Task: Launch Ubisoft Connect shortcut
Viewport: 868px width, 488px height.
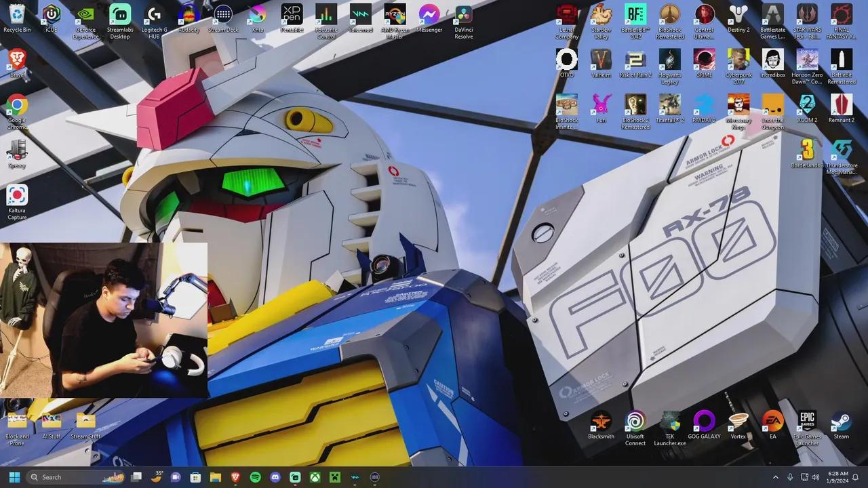Action: (635, 428)
